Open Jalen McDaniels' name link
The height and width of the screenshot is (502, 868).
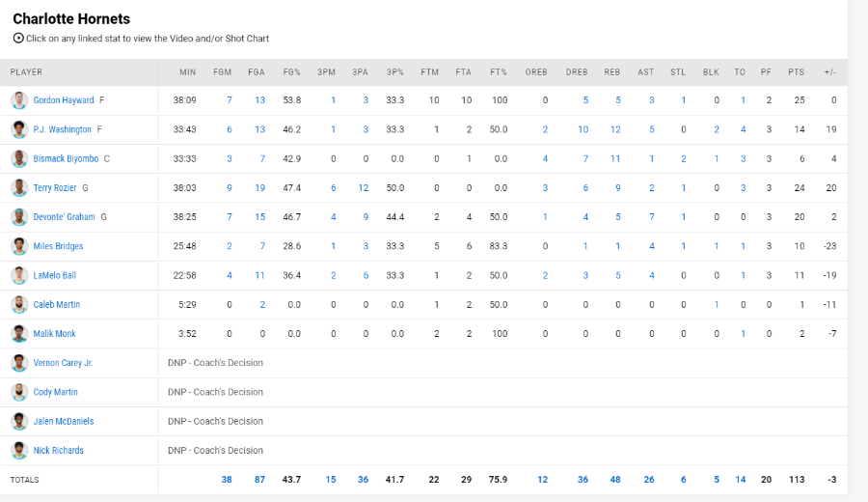pos(63,421)
